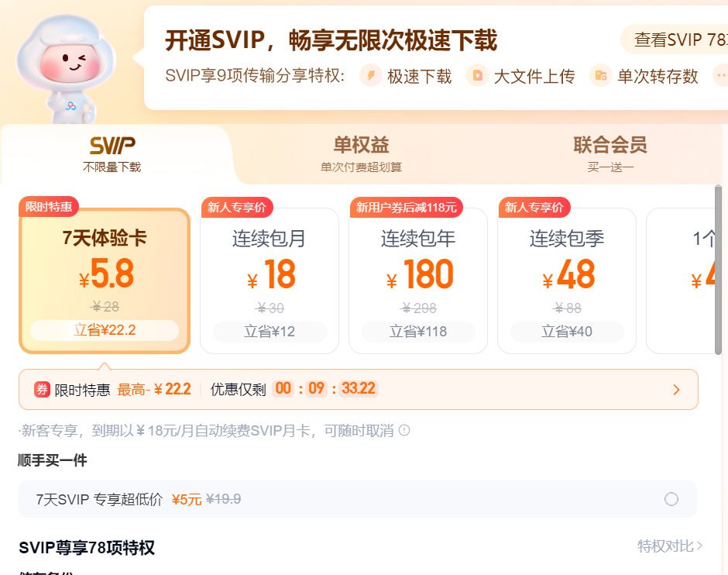Select the 7天体验卡 ¥5.8 plan card
Screen dimensions: 728x575
pos(105,281)
